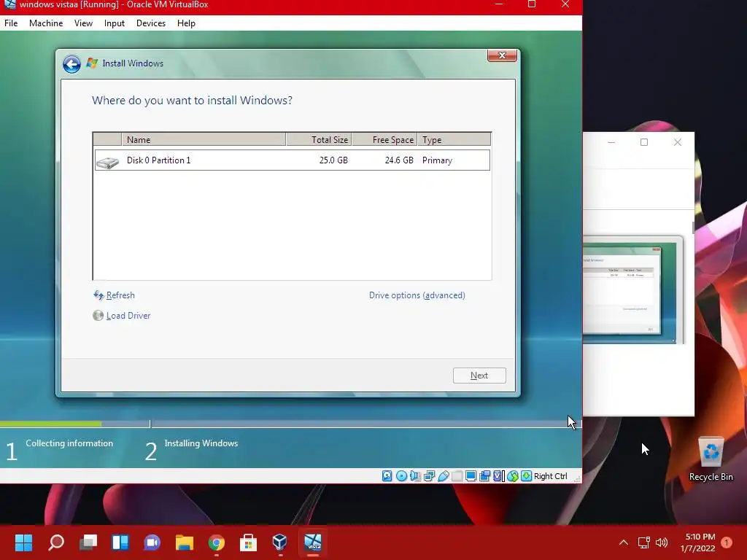Click the Right Ctrl host key label

click(551, 476)
